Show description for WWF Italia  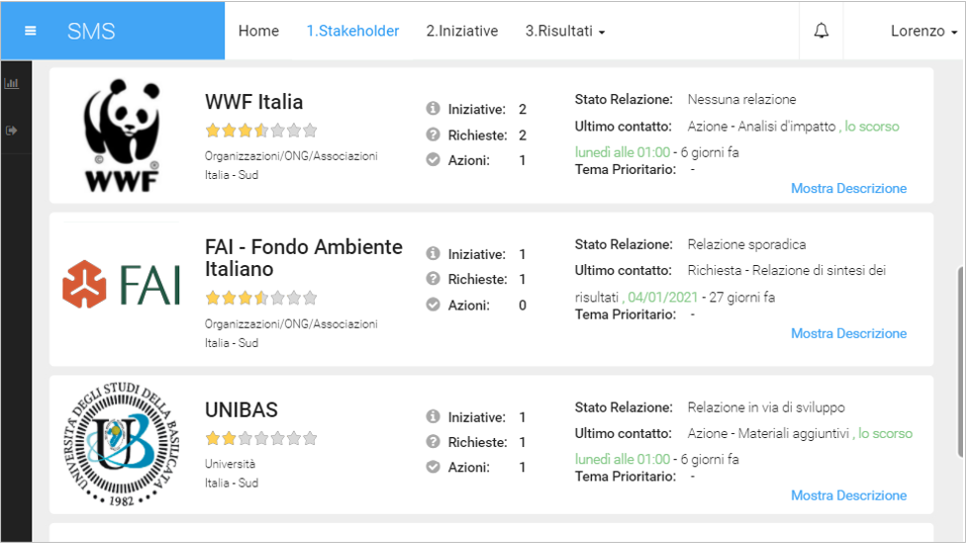click(x=848, y=188)
